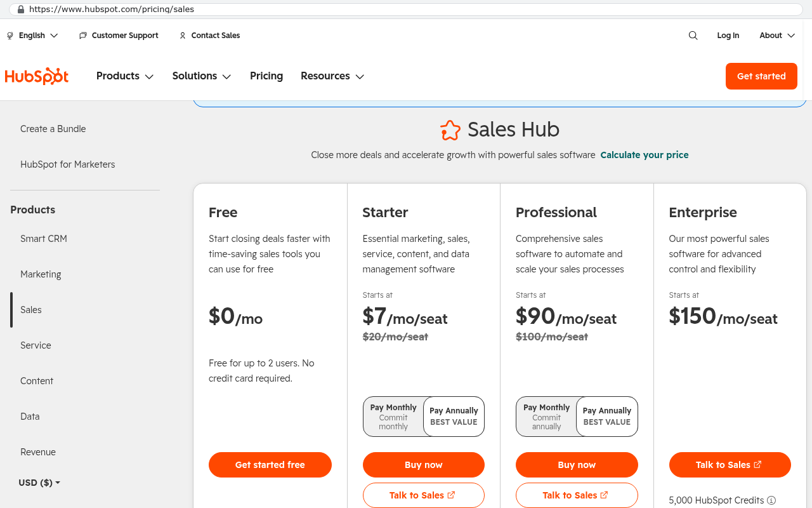This screenshot has height=508, width=812.
Task: Expand the Products navigation menu
Action: pyautogui.click(x=125, y=76)
